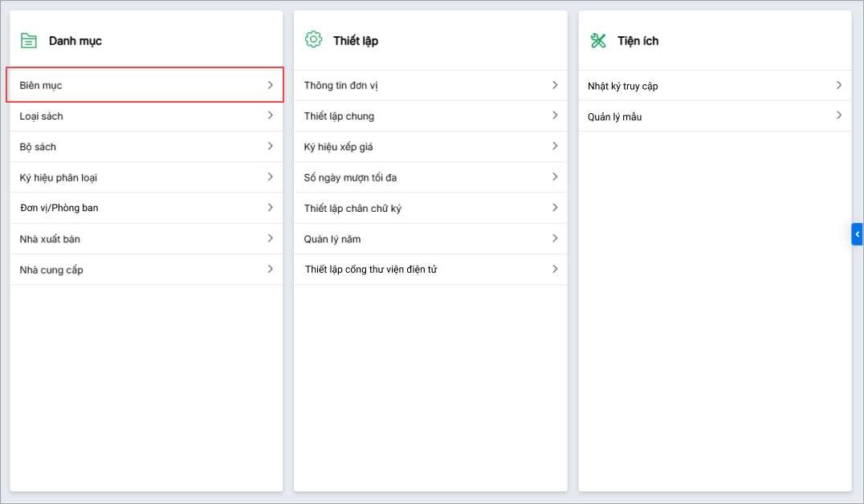Image resolution: width=864 pixels, height=504 pixels.
Task: Select Ký hiệu phân loại entry
Action: click(x=59, y=177)
